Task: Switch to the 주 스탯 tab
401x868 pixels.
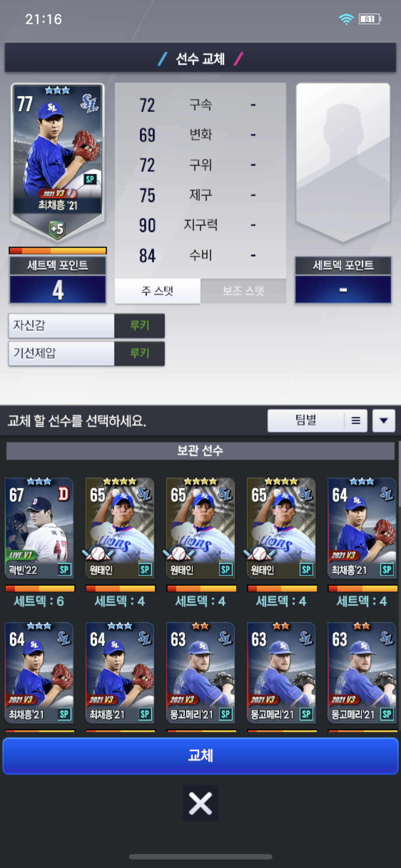Action: pyautogui.click(x=158, y=291)
